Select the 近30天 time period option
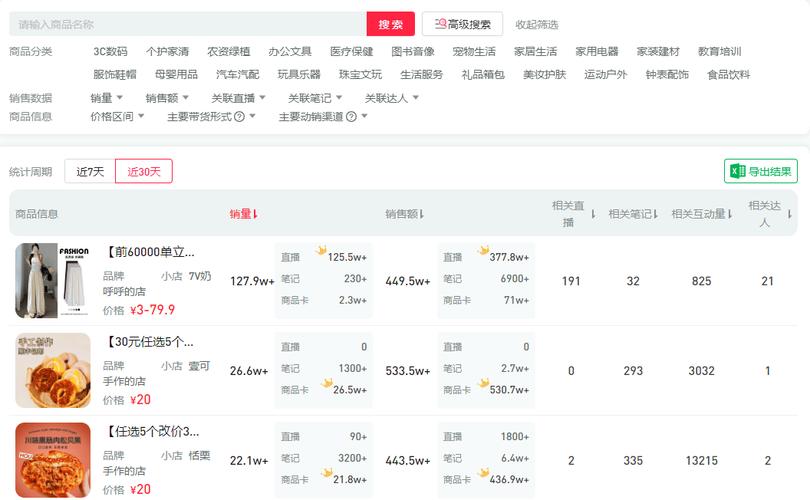This screenshot has height=500, width=810. [x=144, y=171]
